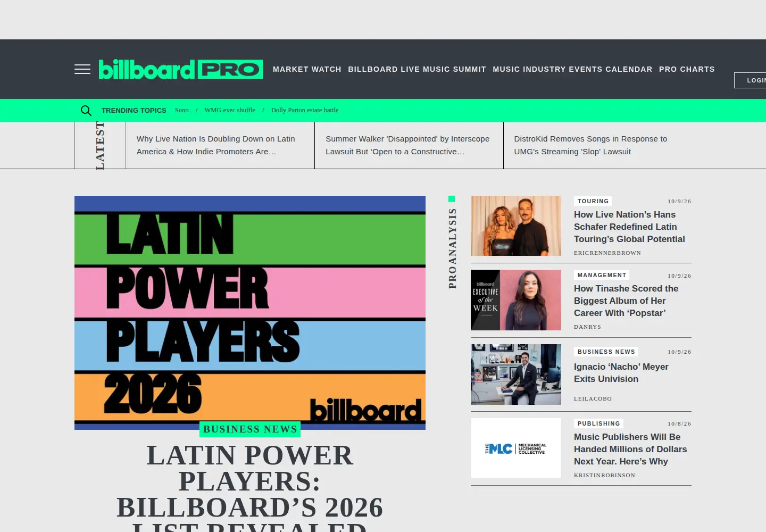Open Live Nation Doubling Down latest story
The image size is (766, 532).
point(215,145)
